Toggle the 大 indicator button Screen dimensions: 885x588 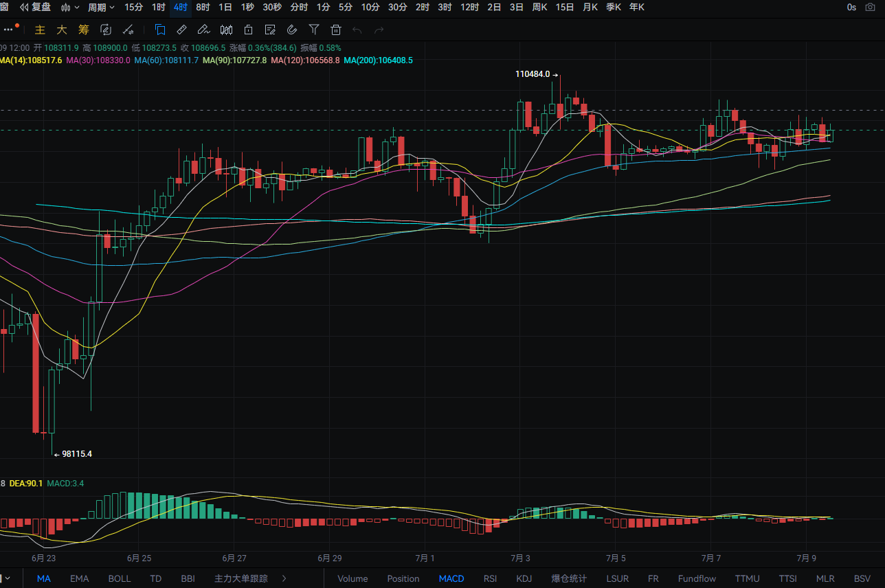click(x=62, y=30)
